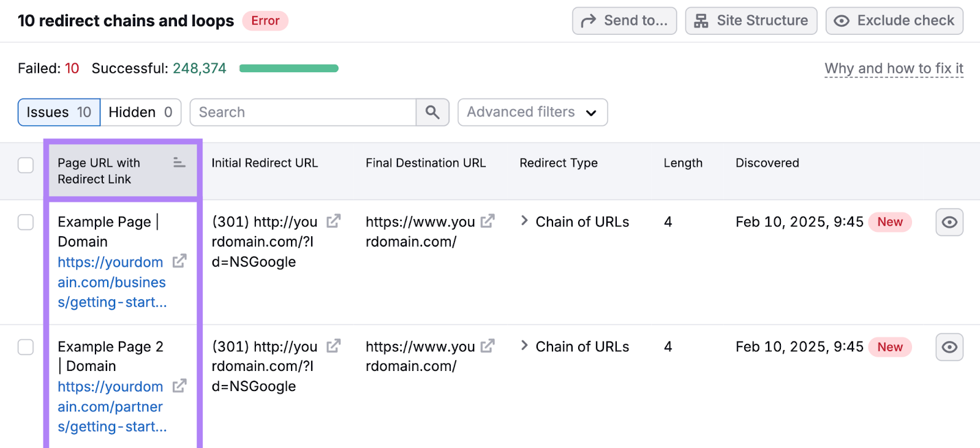Click the 10 redirect chains and loops heading
The width and height of the screenshot is (980, 448).
pyautogui.click(x=126, y=21)
